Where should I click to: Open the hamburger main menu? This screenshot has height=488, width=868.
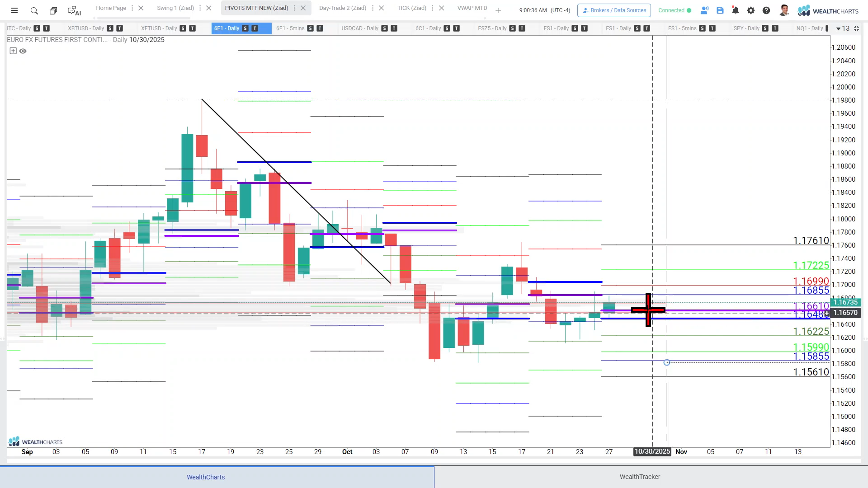click(x=14, y=10)
